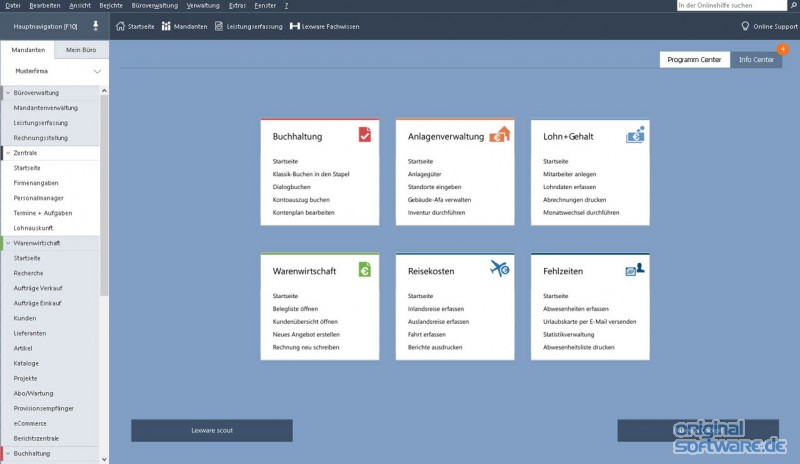Open Rechnung neu schreiben link

click(x=306, y=347)
